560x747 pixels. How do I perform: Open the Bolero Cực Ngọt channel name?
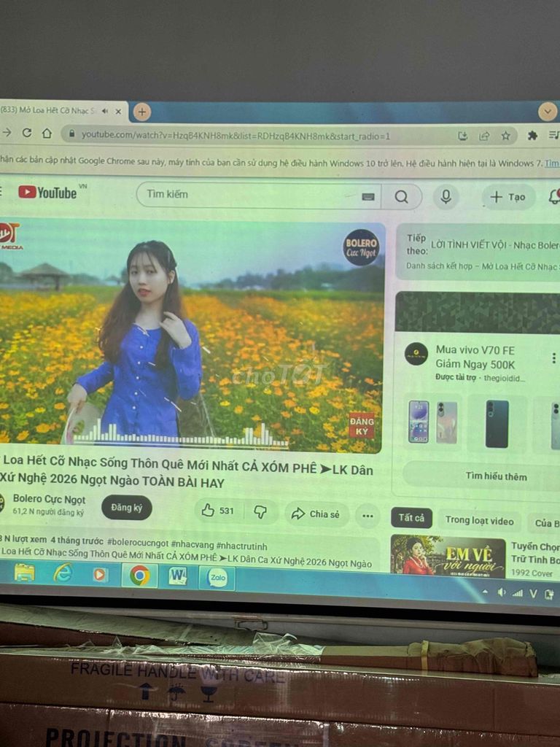[x=49, y=499]
